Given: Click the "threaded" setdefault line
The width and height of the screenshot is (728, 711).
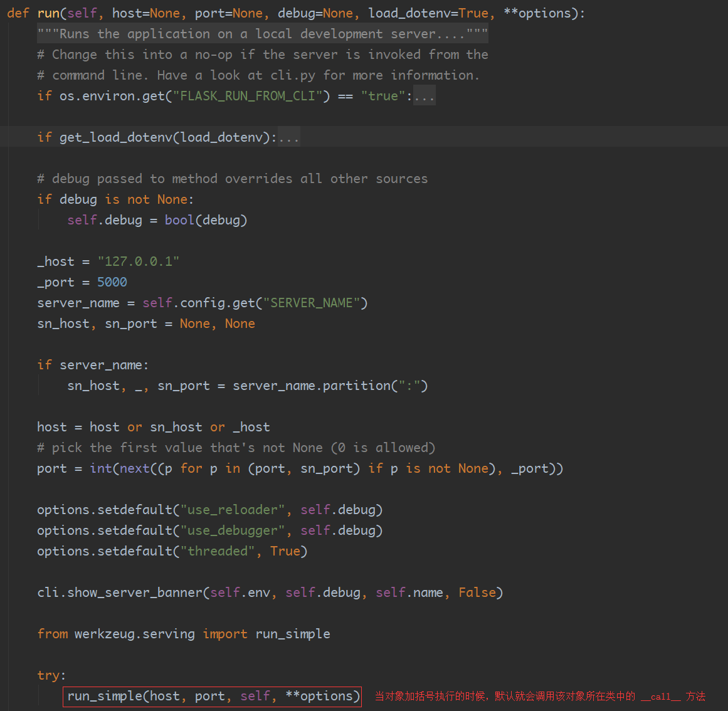Looking at the screenshot, I should coord(172,551).
